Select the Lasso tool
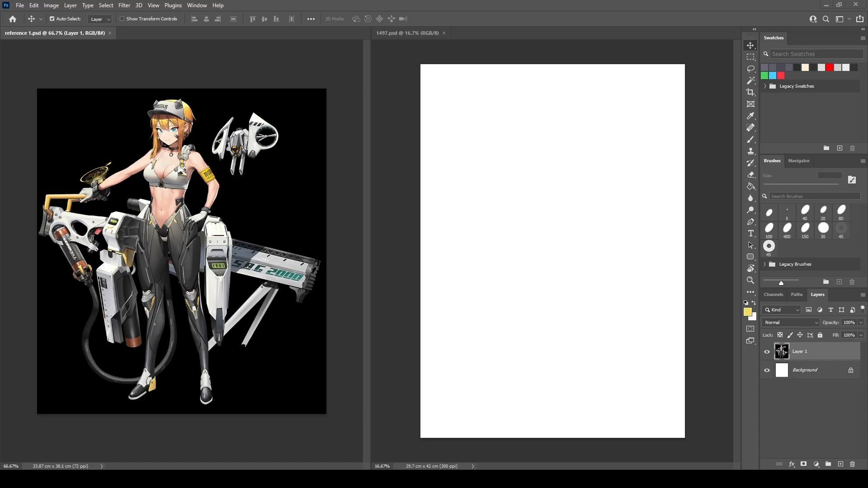 [x=750, y=69]
